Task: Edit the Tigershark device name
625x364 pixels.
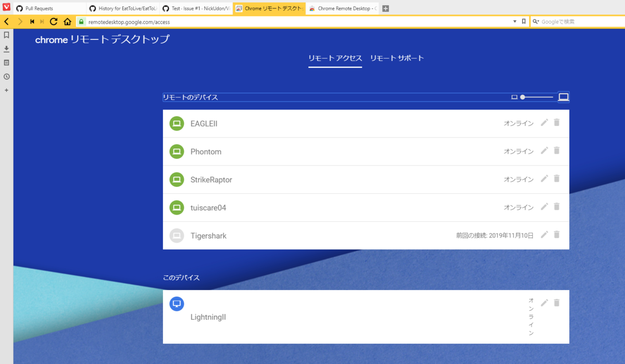Action: [544, 235]
